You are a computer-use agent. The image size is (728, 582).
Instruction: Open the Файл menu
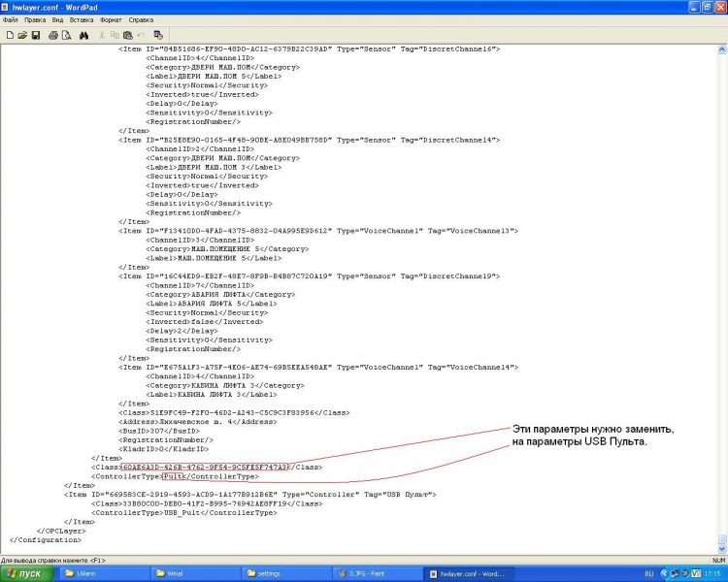pos(11,19)
